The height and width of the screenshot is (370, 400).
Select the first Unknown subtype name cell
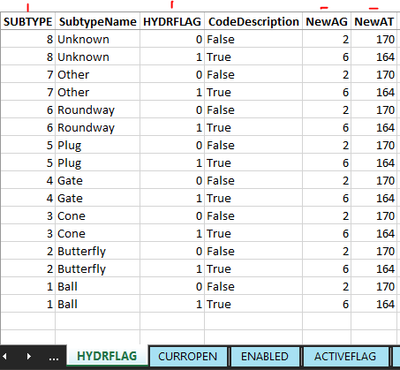[98, 39]
